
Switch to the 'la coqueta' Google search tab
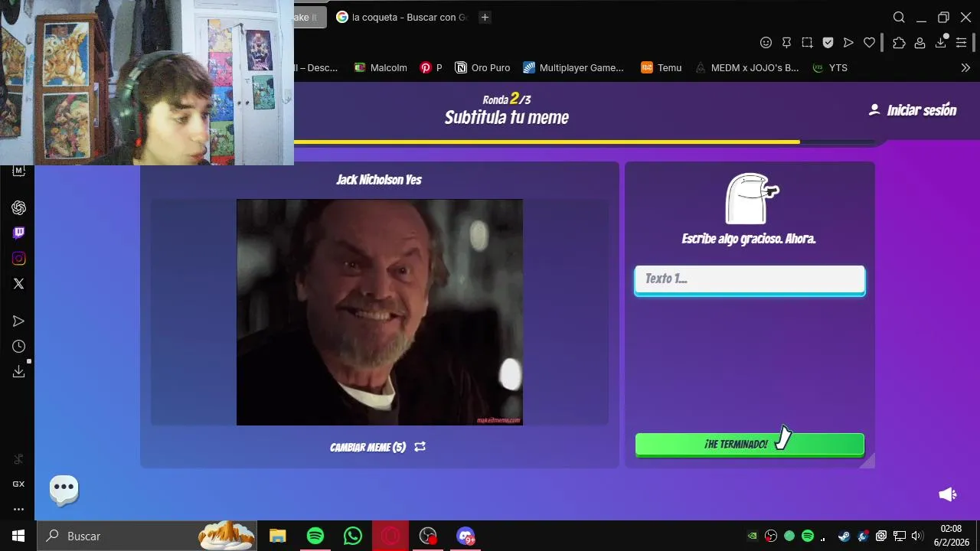pos(401,17)
